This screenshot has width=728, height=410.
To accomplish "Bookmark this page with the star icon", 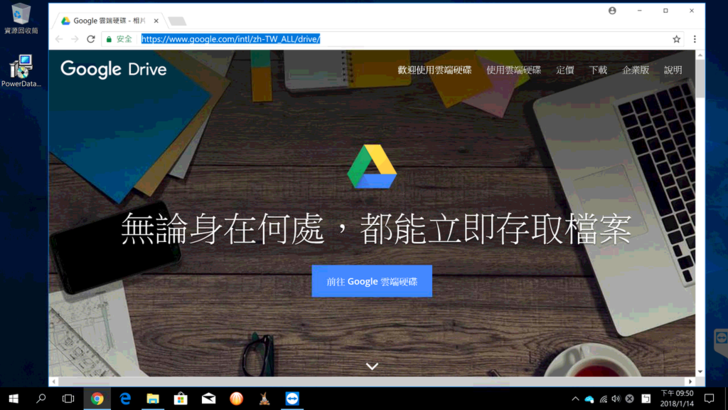I will pyautogui.click(x=676, y=39).
